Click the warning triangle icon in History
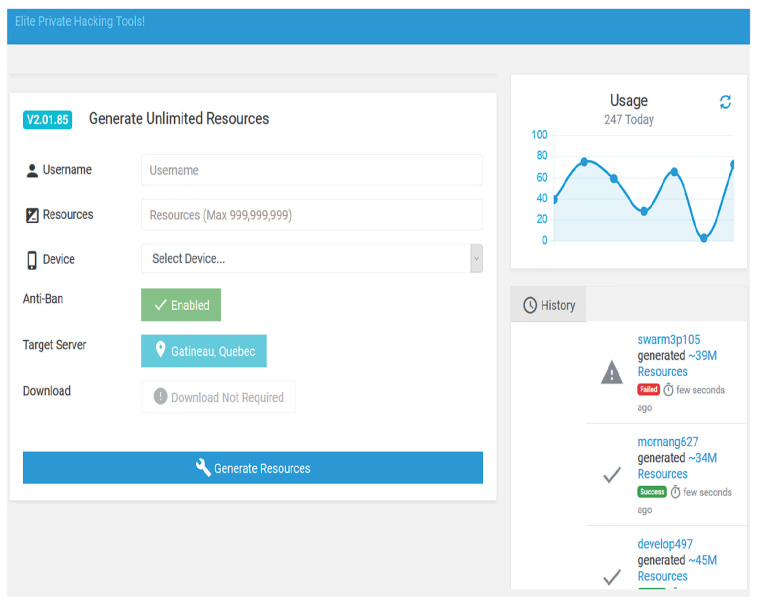This screenshot has width=757, height=605. point(611,374)
